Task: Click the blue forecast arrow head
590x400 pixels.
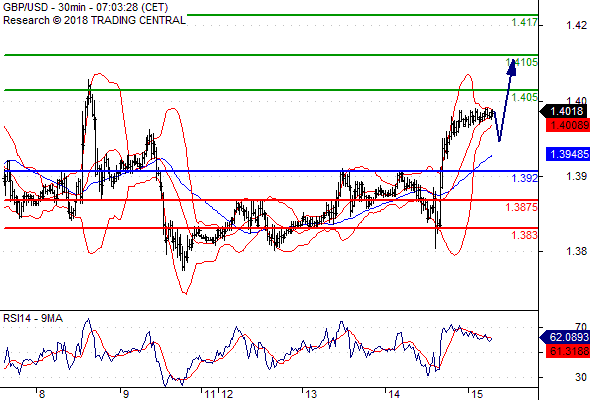Action: (x=511, y=67)
